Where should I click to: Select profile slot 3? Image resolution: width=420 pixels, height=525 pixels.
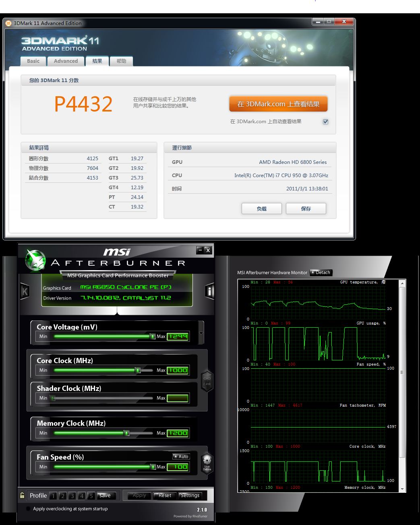[72, 496]
